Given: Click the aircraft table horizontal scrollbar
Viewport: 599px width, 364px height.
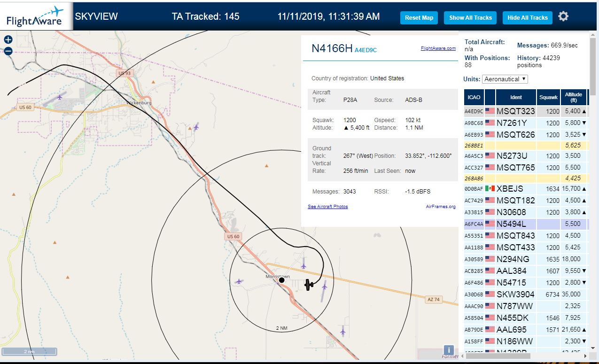Looking at the screenshot, I should (498, 356).
